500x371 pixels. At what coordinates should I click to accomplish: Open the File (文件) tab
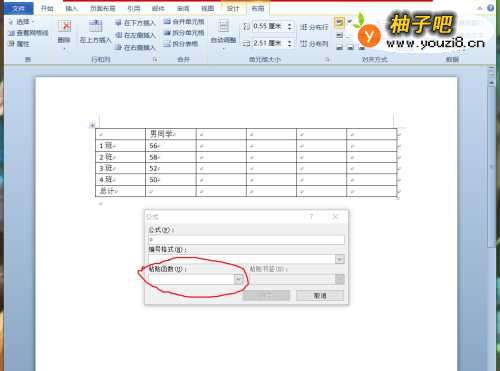18,8
